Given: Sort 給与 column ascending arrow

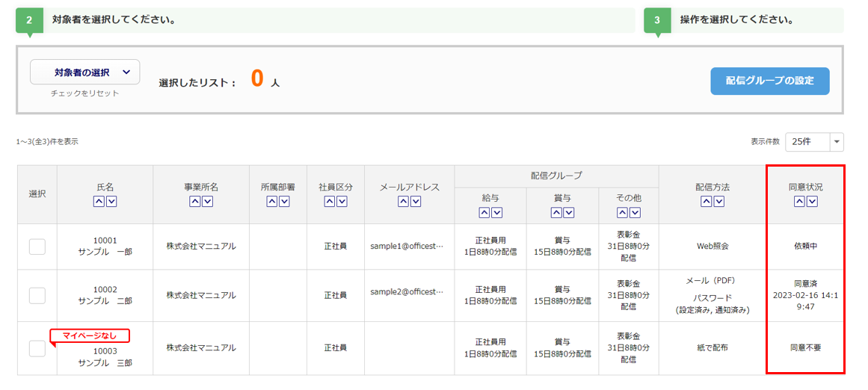Looking at the screenshot, I should (x=484, y=213).
